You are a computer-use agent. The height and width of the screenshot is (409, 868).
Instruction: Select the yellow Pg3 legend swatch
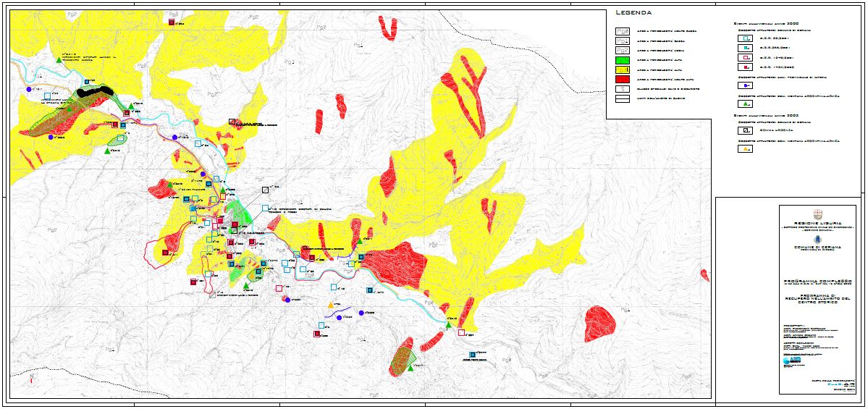click(x=622, y=69)
